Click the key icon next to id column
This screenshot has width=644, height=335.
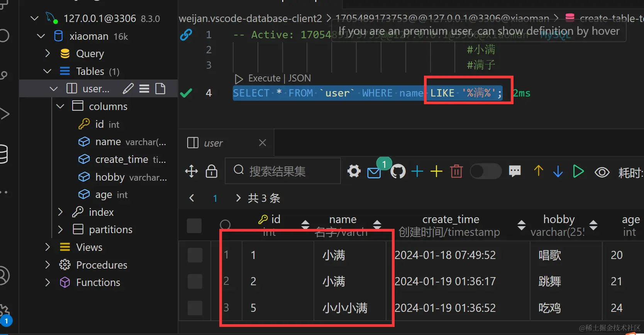coord(263,220)
